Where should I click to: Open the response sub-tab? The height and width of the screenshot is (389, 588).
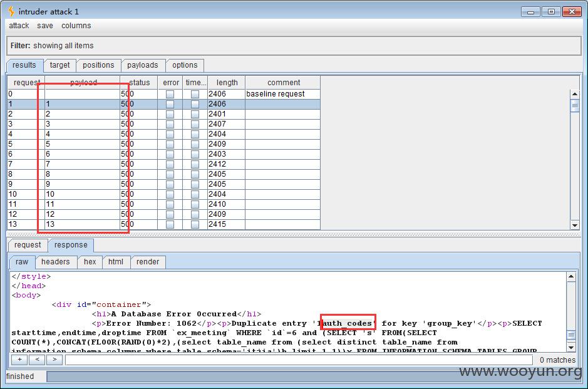pos(71,245)
